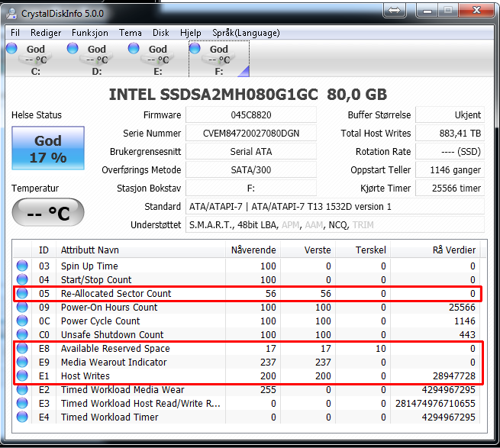Select the Unsafe Shutdown Count attribute name
Screen dimensions: 500x448
click(112, 334)
